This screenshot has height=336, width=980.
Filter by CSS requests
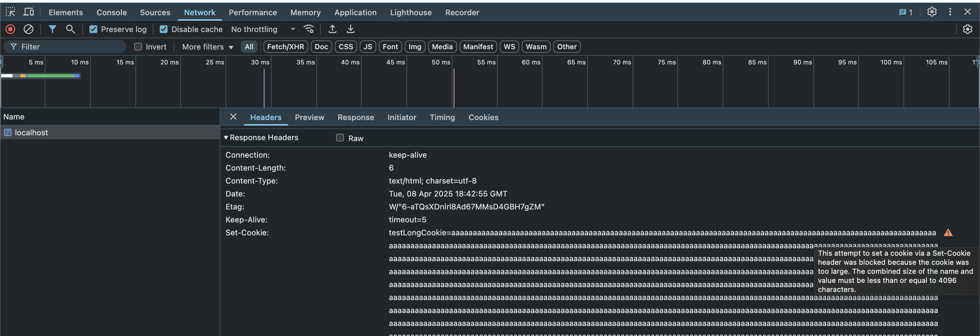[x=346, y=47]
